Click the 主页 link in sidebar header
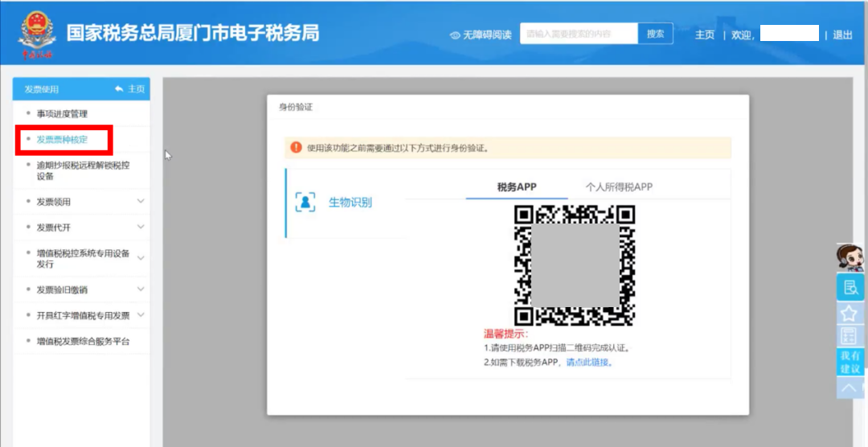 pos(137,88)
